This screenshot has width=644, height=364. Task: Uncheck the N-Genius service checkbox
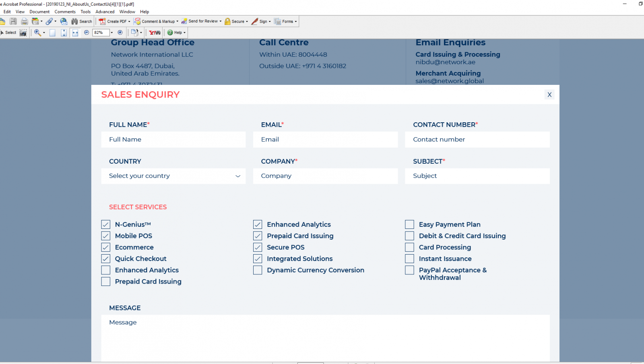(106, 224)
